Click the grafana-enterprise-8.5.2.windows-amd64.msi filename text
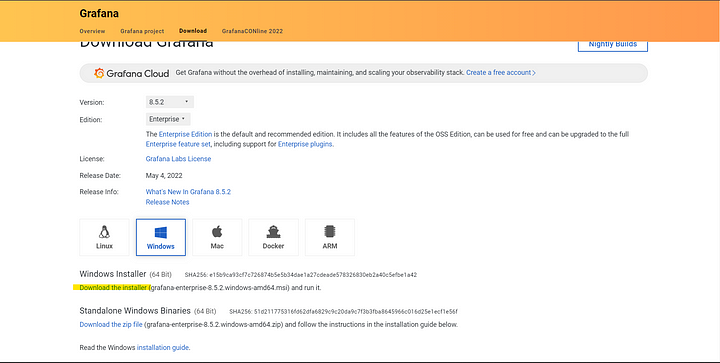720x363 pixels. [220, 288]
